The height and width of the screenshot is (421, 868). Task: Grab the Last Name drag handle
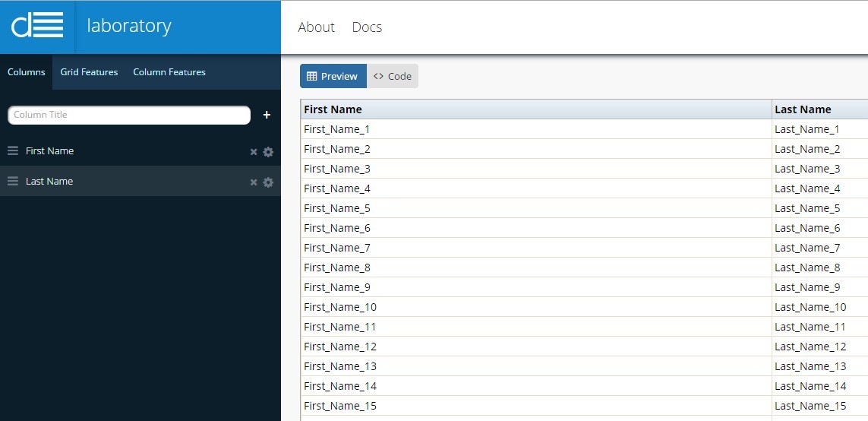13,182
